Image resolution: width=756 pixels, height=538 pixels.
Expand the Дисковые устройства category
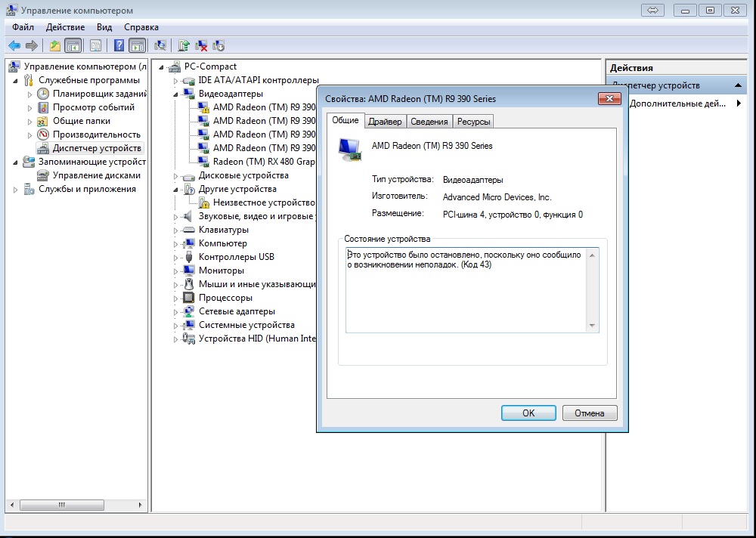point(176,176)
